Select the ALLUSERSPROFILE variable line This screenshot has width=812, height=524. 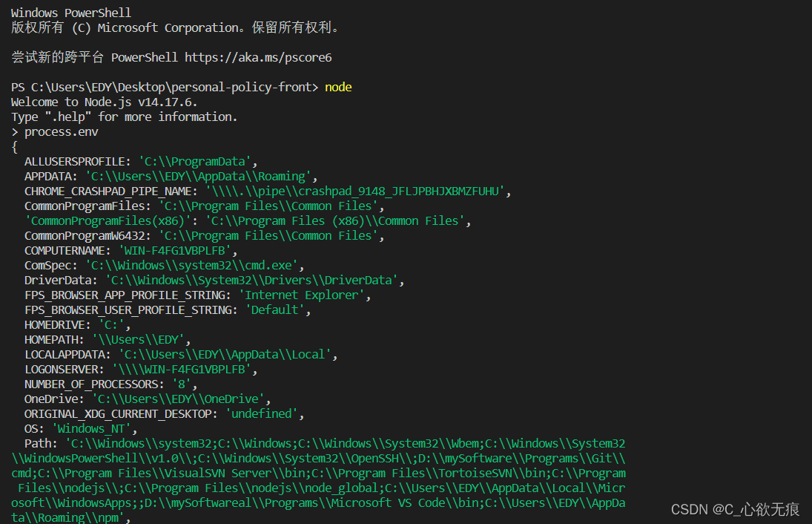point(141,161)
